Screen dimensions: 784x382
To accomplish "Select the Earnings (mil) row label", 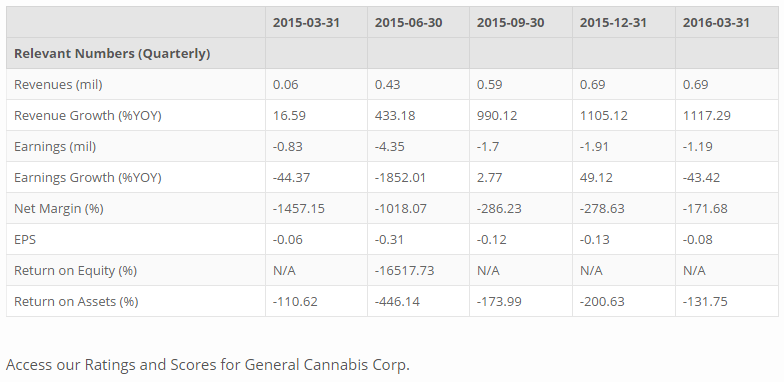I will point(55,146).
